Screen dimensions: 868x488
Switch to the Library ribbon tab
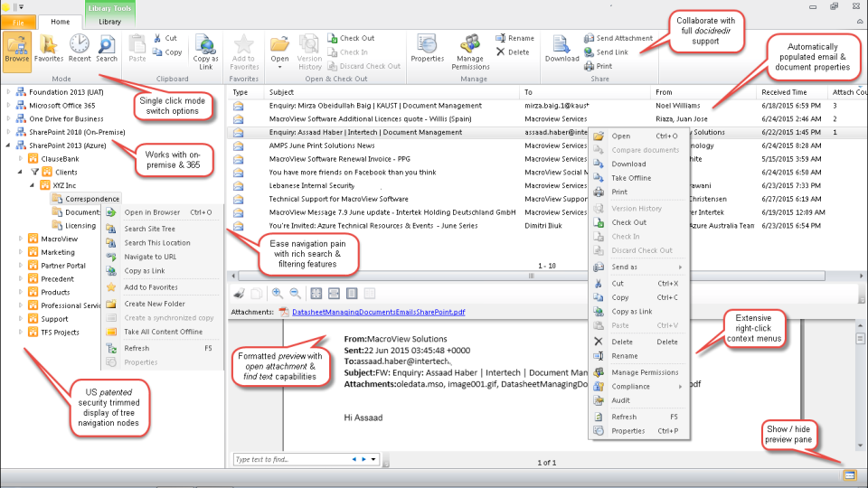[109, 22]
